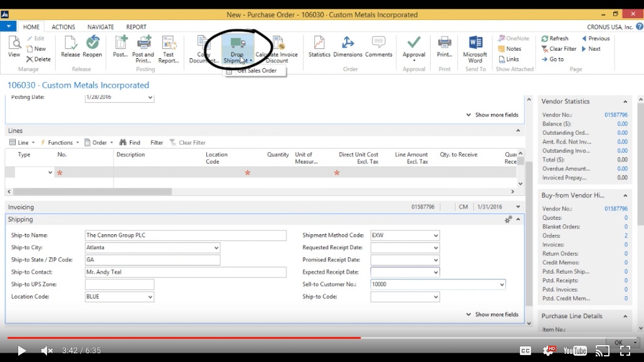Open Links in Show Attached group
This screenshot has height=362, width=644.
509,59
